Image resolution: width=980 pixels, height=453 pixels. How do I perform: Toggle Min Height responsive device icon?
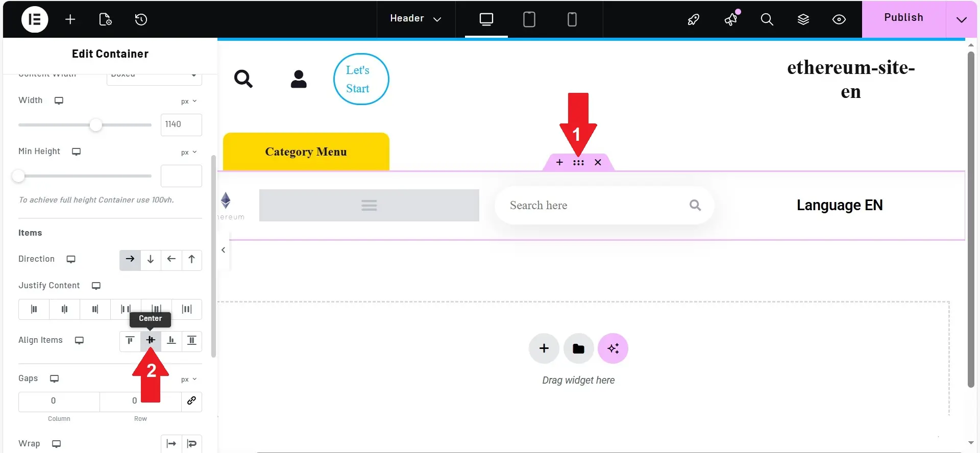(77, 152)
